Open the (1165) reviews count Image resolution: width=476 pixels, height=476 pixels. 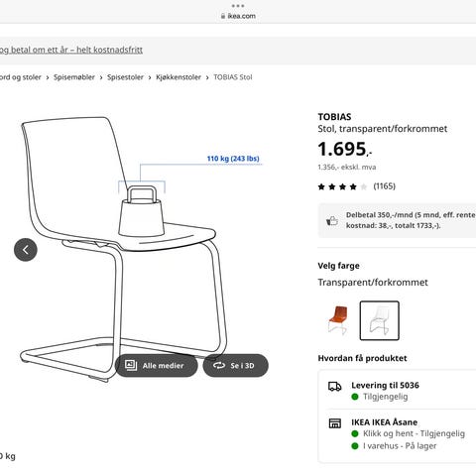(384, 186)
